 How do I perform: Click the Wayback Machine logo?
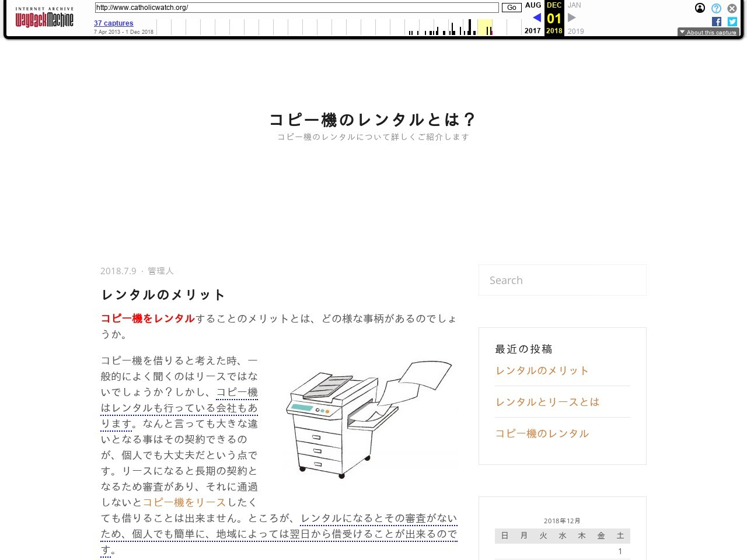click(x=44, y=18)
